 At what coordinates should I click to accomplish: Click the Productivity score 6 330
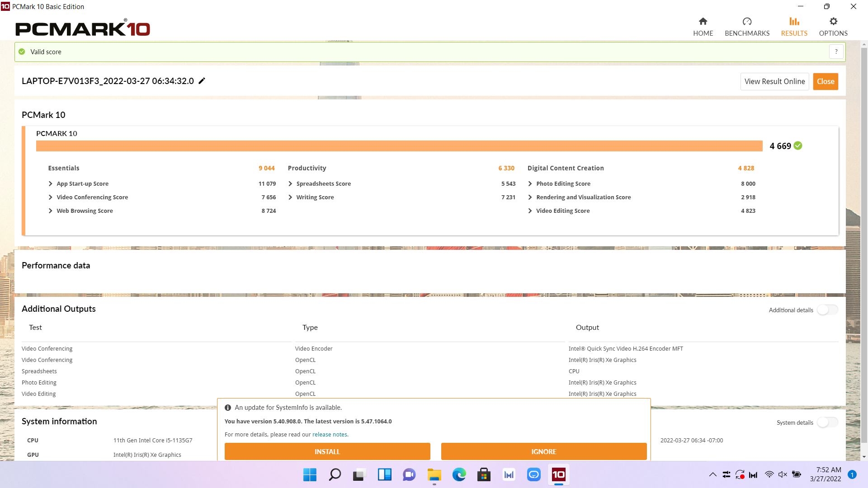click(506, 168)
